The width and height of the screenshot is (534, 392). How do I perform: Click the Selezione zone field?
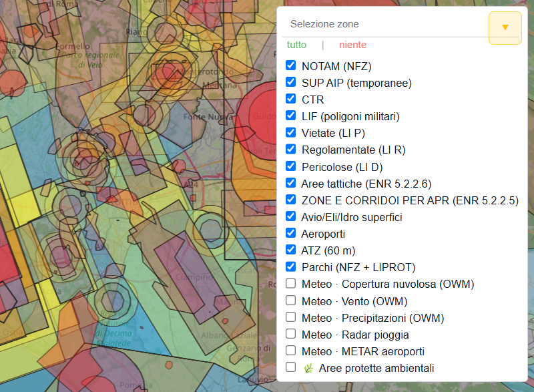tap(385, 24)
